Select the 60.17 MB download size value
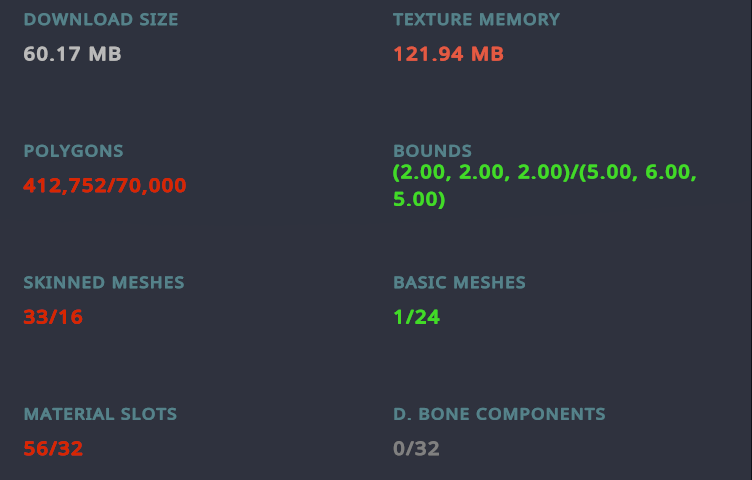 pyautogui.click(x=72, y=54)
